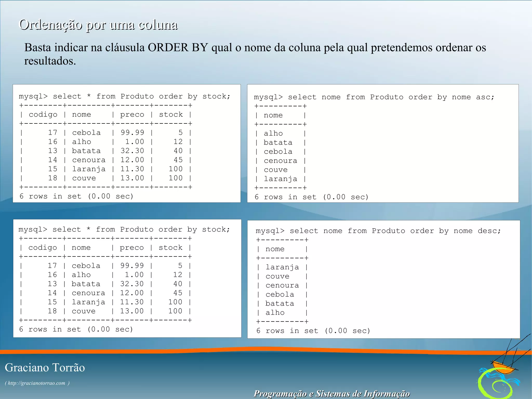Image resolution: width=532 pixels, height=399 pixels.
Task: Click '6 rows in set' under desc table
Action: (313, 331)
